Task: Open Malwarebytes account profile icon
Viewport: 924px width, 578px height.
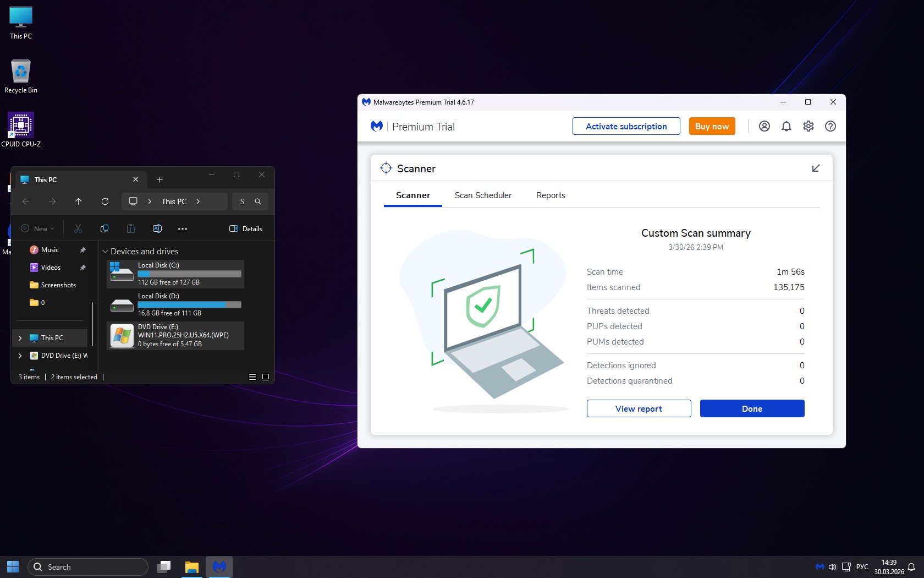Action: pos(764,126)
